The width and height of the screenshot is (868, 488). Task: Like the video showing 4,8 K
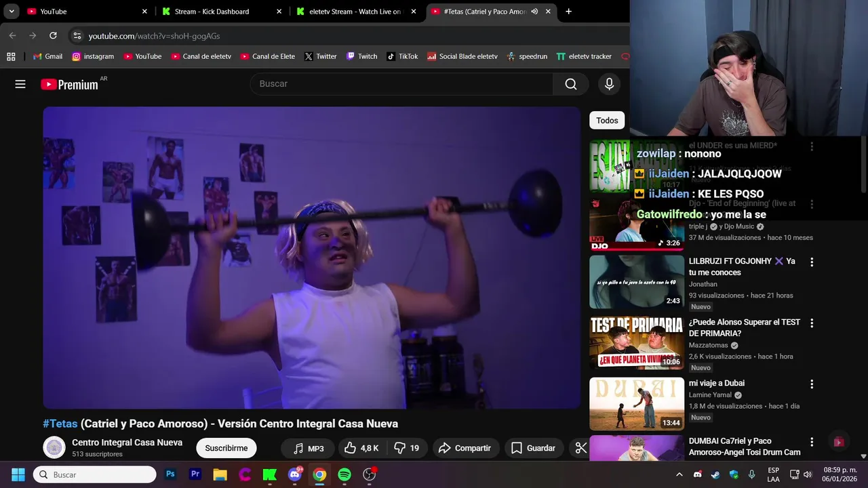pos(361,448)
